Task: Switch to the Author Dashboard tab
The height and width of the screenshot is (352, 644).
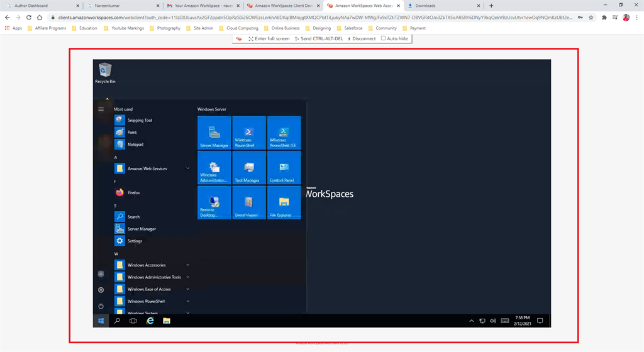Action: pyautogui.click(x=42, y=6)
